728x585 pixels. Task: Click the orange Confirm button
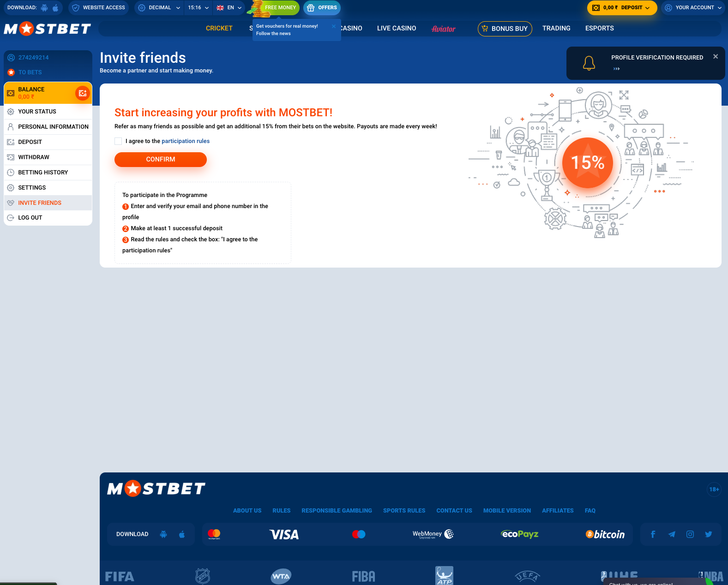(x=161, y=159)
